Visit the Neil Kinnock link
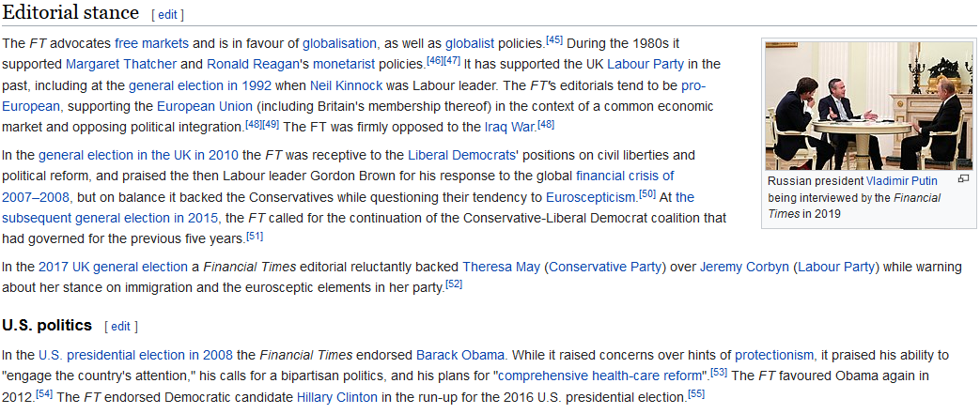The image size is (980, 414). click(x=343, y=85)
